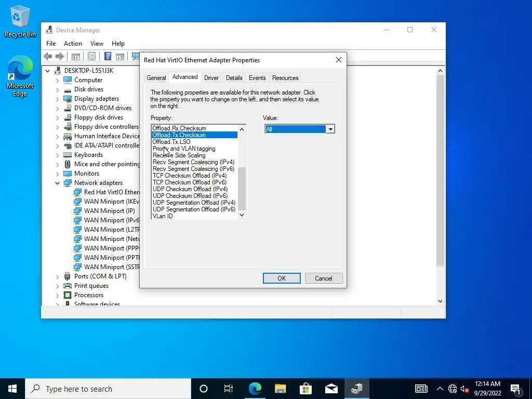Click Device Manager tree scroll down arrow
This screenshot has width=532, height=399.
440,301
